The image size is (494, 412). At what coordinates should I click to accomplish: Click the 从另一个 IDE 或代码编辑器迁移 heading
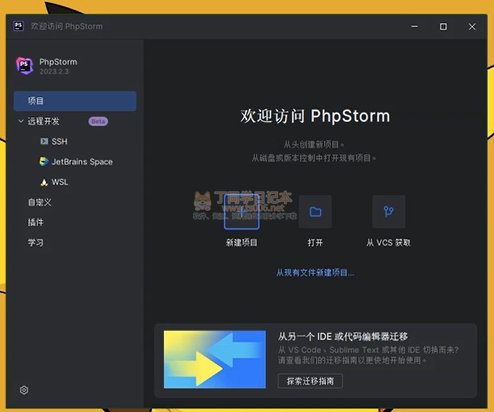coord(343,337)
